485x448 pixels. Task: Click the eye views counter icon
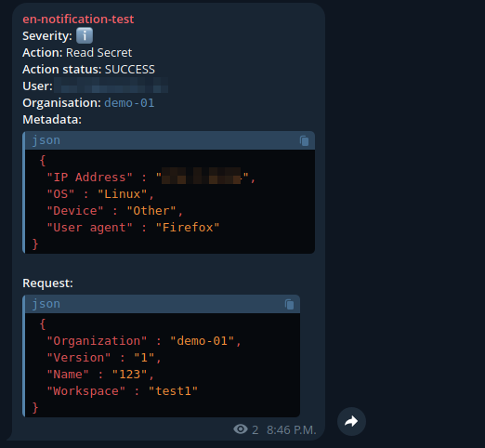click(241, 429)
